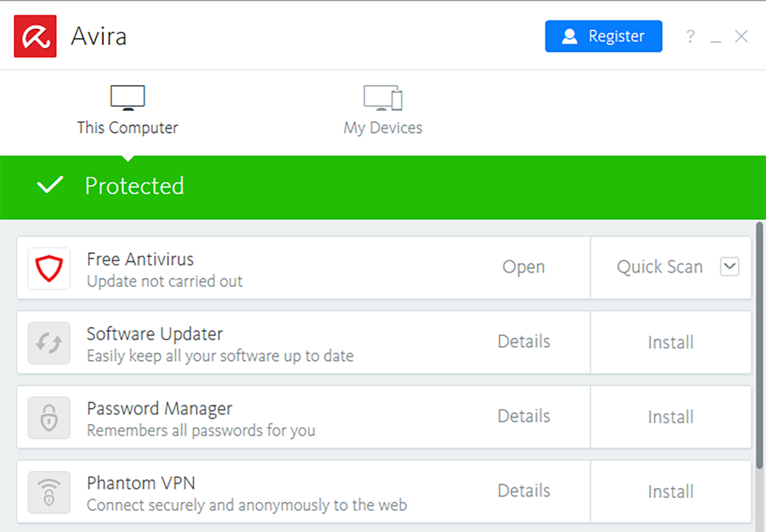View Details for Password Manager

tap(524, 416)
